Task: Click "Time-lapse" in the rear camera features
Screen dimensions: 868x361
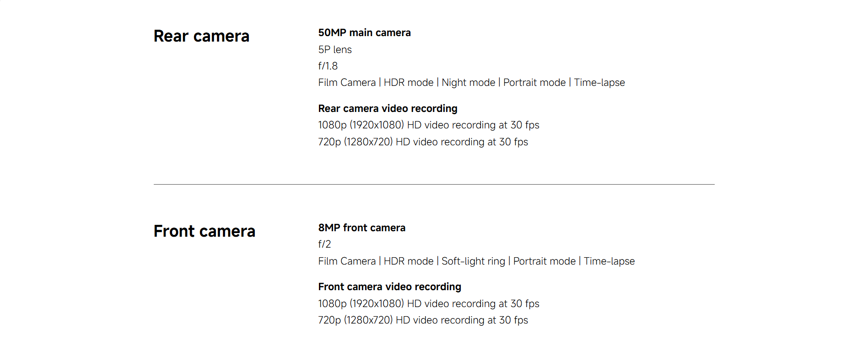Action: 599,83
